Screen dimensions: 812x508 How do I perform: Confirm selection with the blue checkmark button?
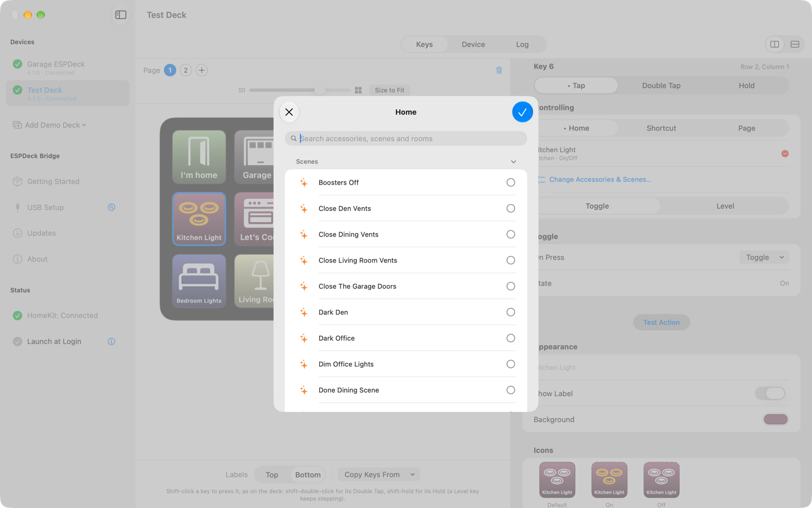pyautogui.click(x=522, y=112)
